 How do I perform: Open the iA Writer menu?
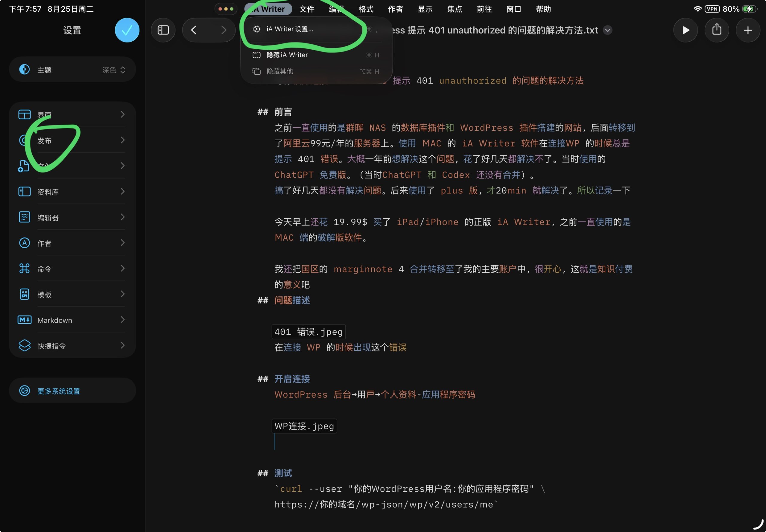pyautogui.click(x=268, y=9)
